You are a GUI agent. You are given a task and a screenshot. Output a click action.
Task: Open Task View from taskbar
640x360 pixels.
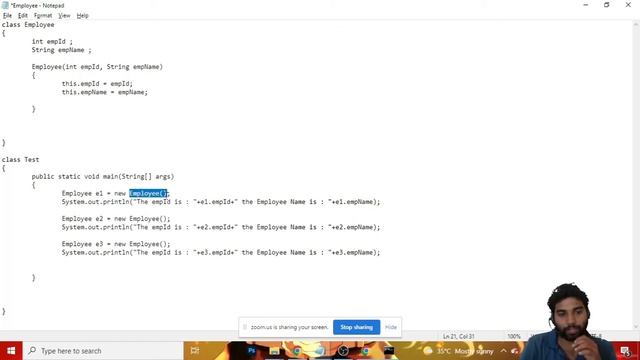pyautogui.click(x=195, y=351)
